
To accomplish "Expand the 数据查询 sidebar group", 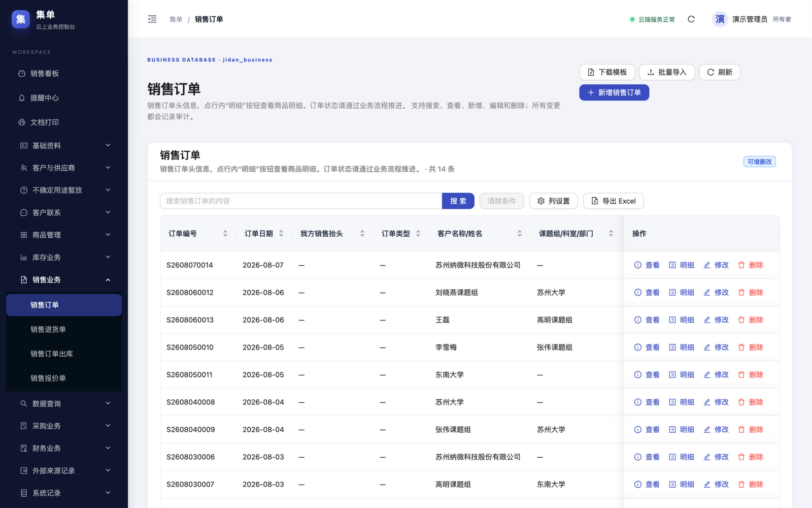I will [64, 404].
